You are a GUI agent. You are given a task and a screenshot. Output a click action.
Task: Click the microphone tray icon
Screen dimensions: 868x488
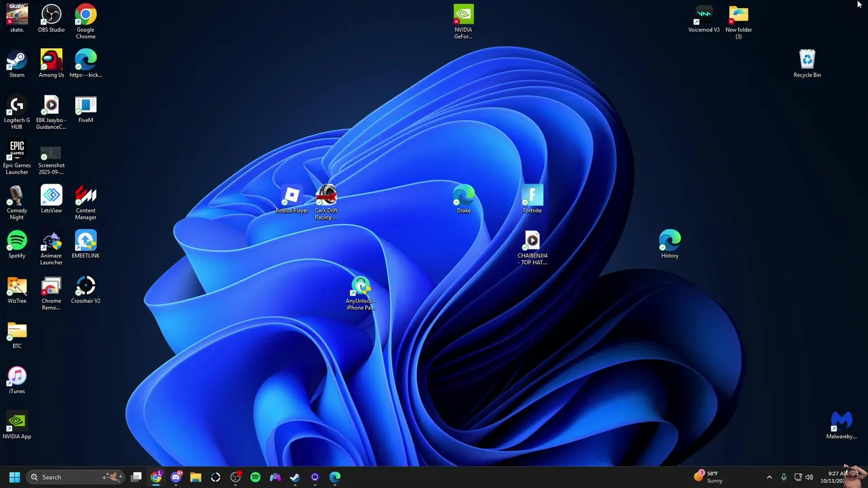(x=783, y=477)
